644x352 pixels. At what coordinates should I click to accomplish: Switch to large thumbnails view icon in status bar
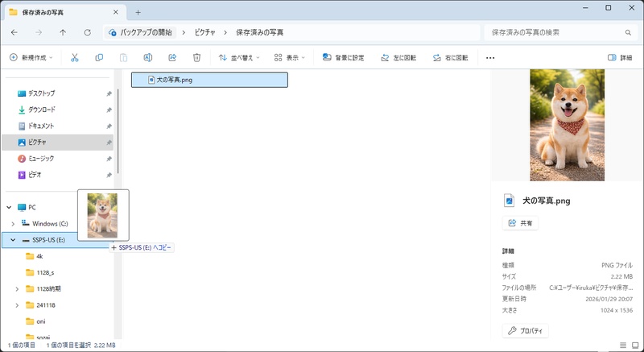635,346
